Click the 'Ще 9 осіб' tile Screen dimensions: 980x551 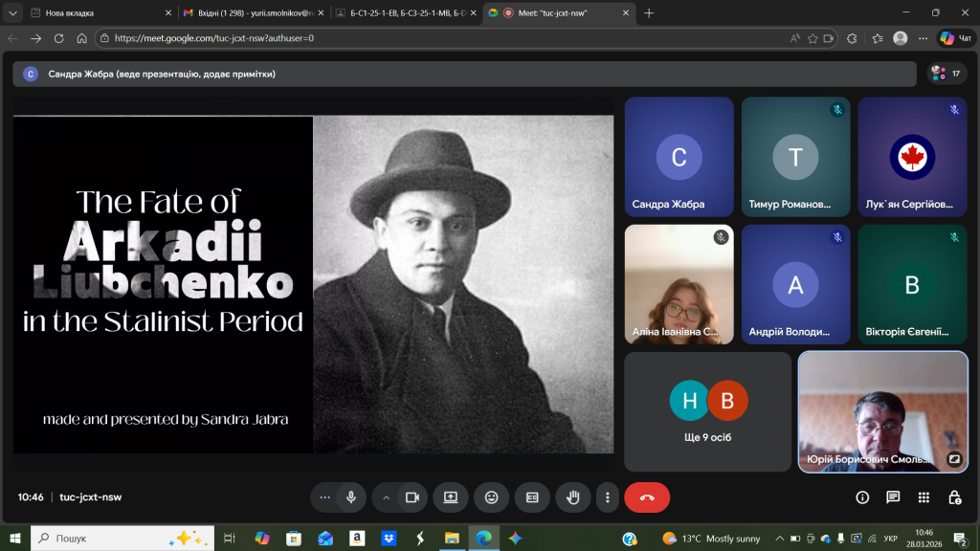pos(708,411)
